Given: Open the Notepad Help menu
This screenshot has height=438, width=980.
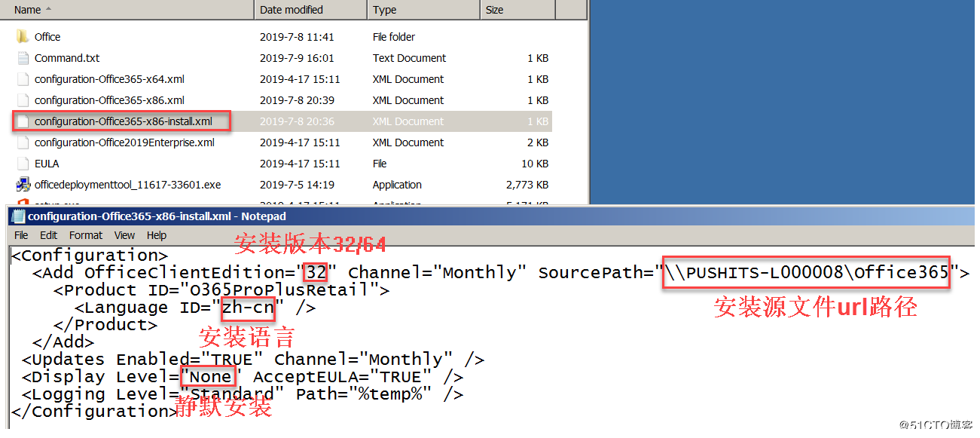Looking at the screenshot, I should (x=157, y=235).
